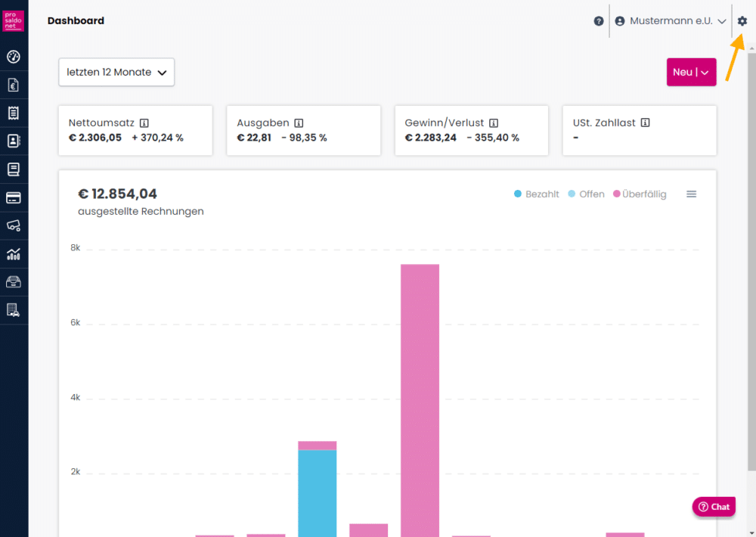Open the euro invoice document sidebar icon

[x=14, y=85]
